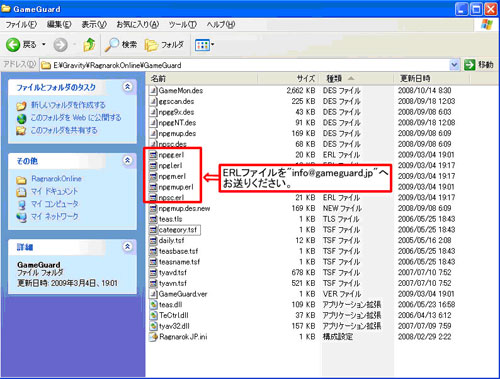Click the Forward arrow button
Screen dimensions: 500x379
tap(60, 44)
